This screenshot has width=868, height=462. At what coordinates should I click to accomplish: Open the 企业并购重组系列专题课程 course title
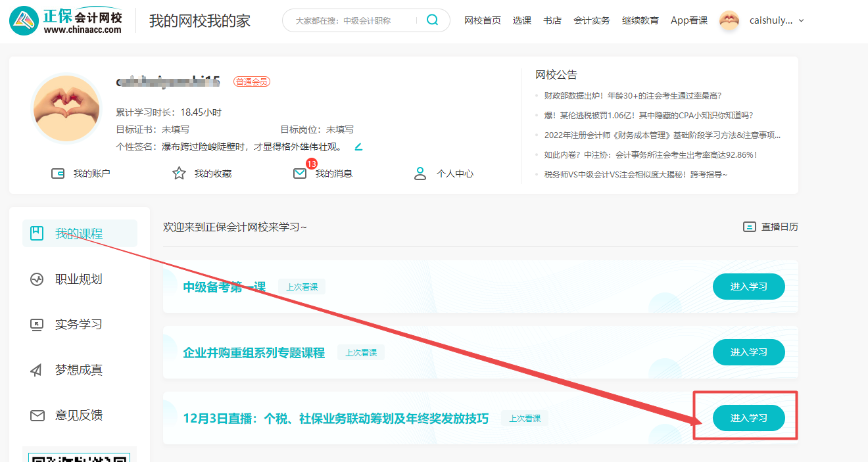pyautogui.click(x=254, y=353)
